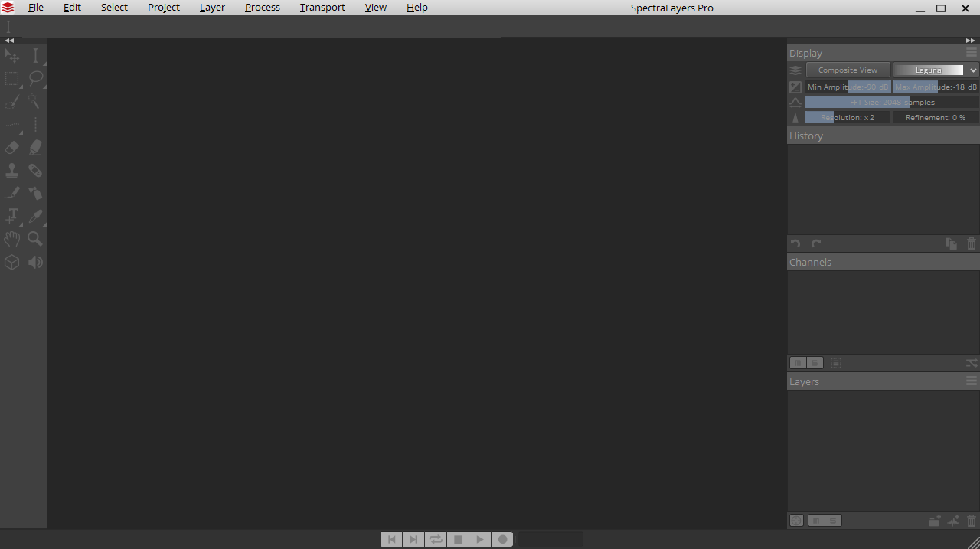Click the 3D cube view icon
This screenshot has width=980, height=549.
point(12,262)
